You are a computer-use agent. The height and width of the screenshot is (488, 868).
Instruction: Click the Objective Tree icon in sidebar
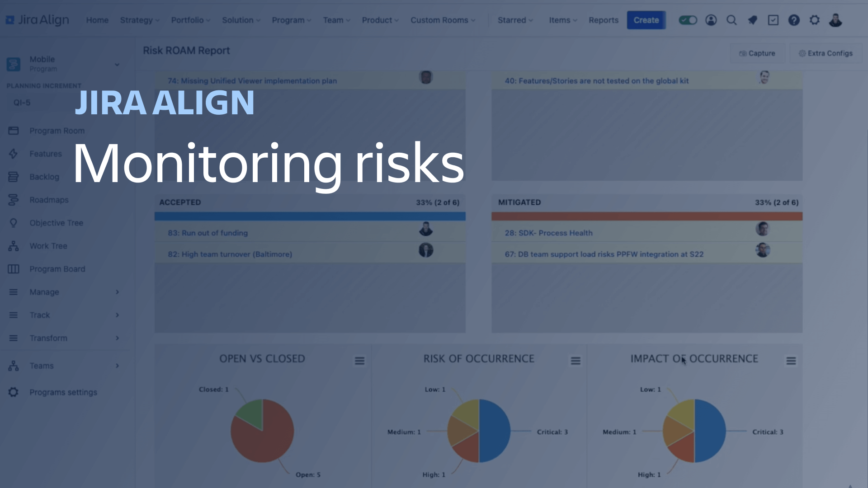13,222
